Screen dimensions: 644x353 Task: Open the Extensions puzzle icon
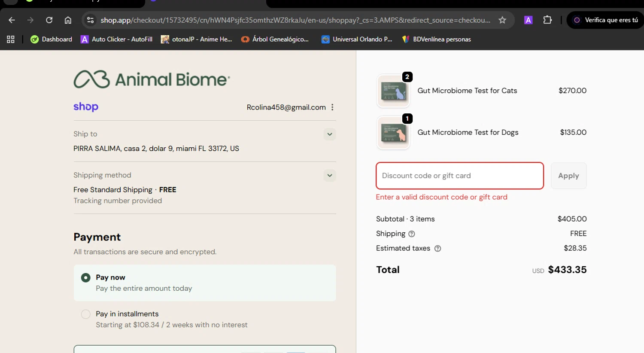(x=547, y=20)
